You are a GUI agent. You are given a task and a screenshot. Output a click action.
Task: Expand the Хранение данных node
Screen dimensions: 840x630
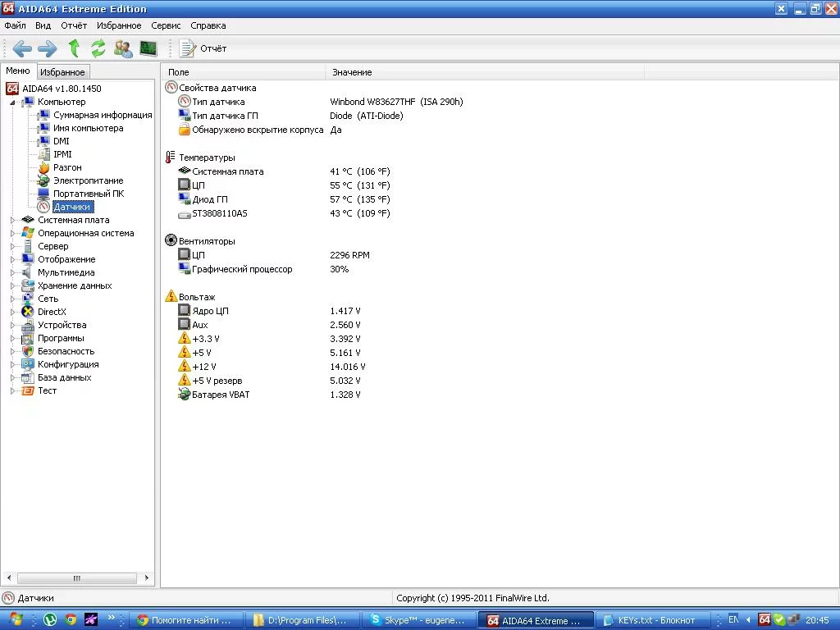pyautogui.click(x=12, y=285)
